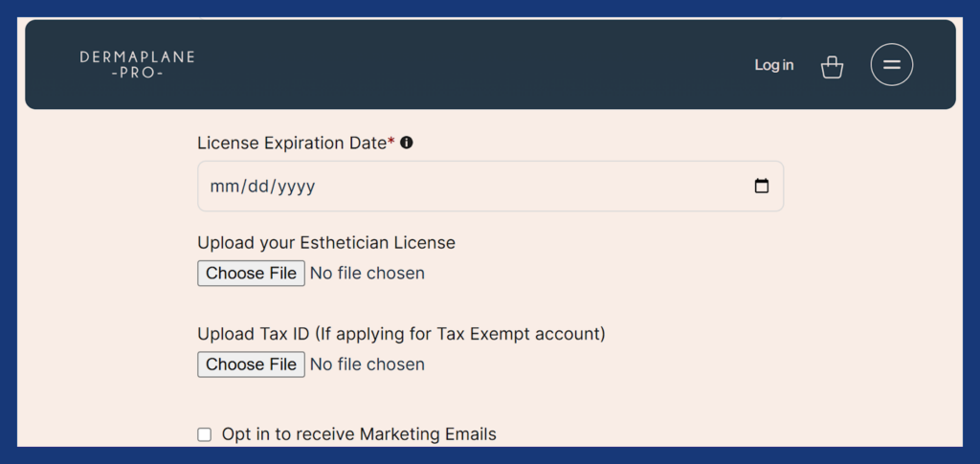Click info icon beside License Expiration Date
This screenshot has width=980, height=464.
pyautogui.click(x=406, y=143)
